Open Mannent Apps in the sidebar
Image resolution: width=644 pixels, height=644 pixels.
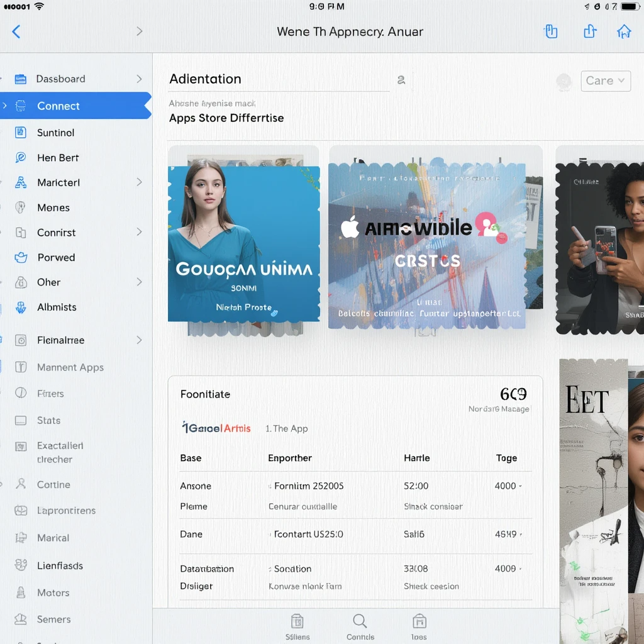pos(70,367)
